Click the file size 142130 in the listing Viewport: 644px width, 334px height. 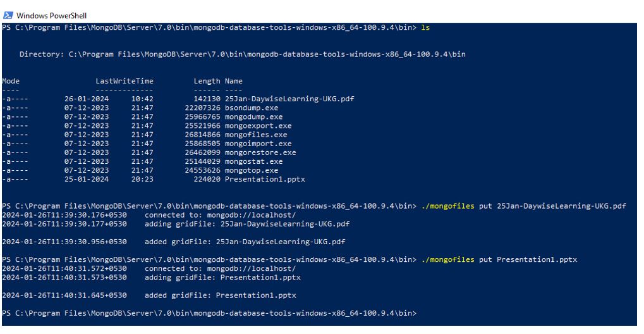pyautogui.click(x=207, y=99)
